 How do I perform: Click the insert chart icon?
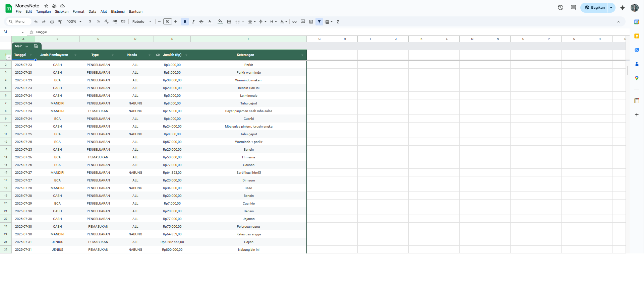click(311, 22)
